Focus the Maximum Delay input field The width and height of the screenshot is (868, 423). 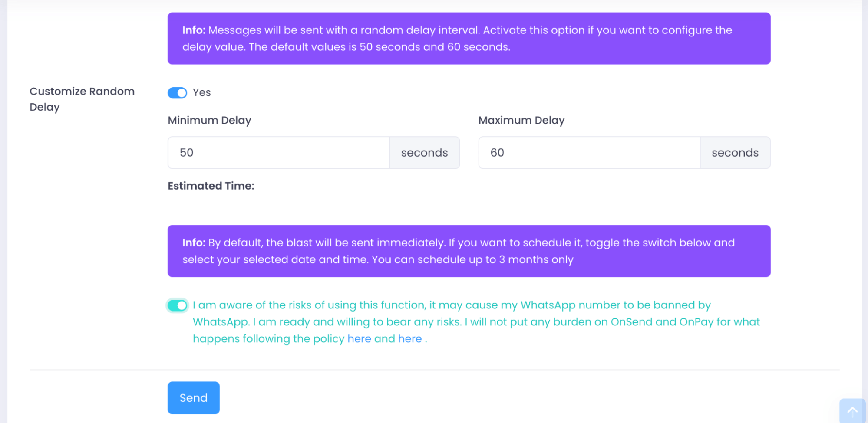pyautogui.click(x=589, y=153)
